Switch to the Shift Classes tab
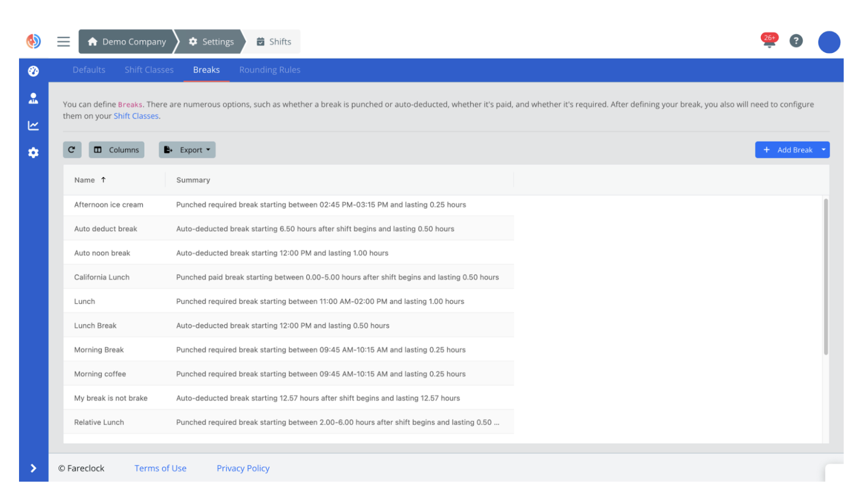This screenshot has height=497, width=868. (149, 70)
